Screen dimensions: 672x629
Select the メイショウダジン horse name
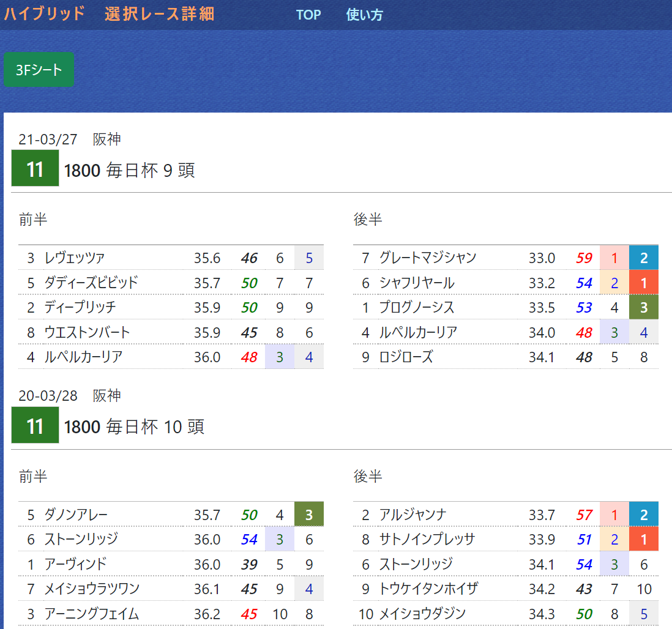[422, 614]
